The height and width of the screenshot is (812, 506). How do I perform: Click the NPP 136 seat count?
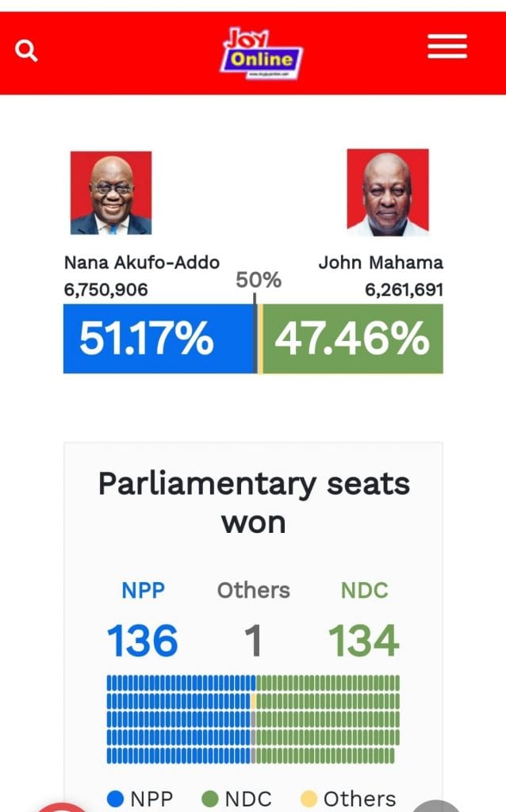coord(143,641)
